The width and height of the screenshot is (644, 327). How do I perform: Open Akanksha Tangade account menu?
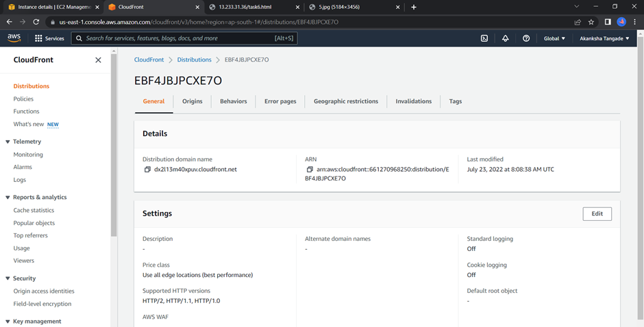click(x=604, y=38)
